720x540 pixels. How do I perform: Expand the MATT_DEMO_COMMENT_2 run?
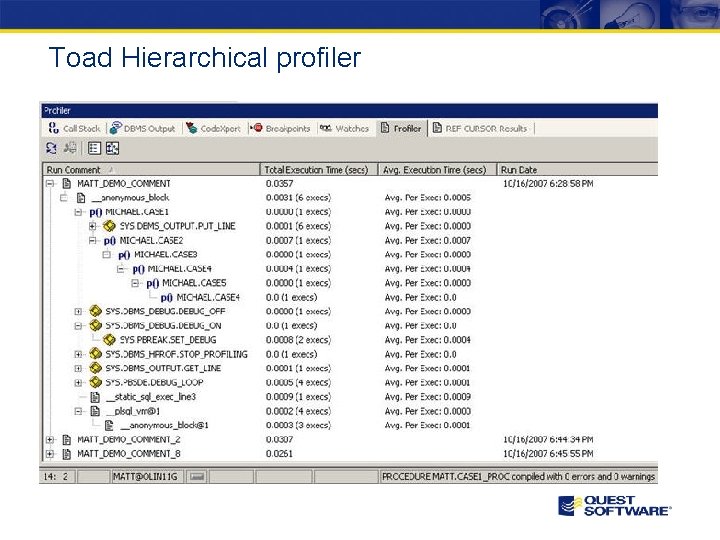point(50,439)
